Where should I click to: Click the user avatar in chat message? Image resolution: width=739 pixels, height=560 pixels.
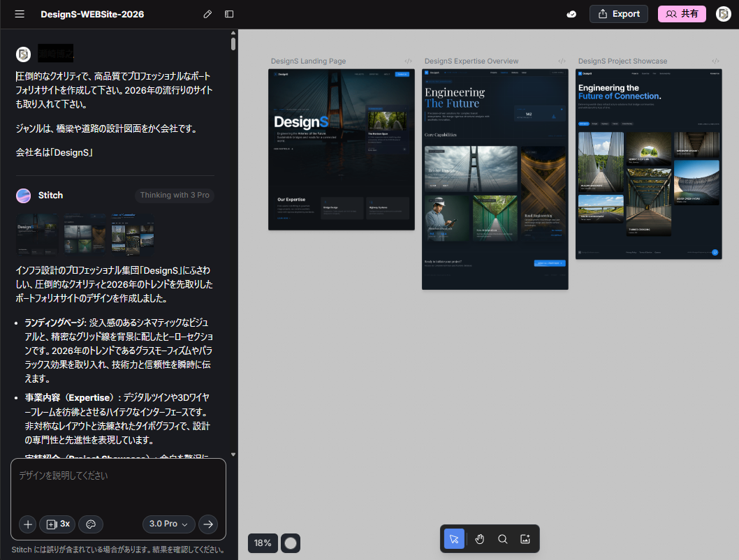click(24, 54)
